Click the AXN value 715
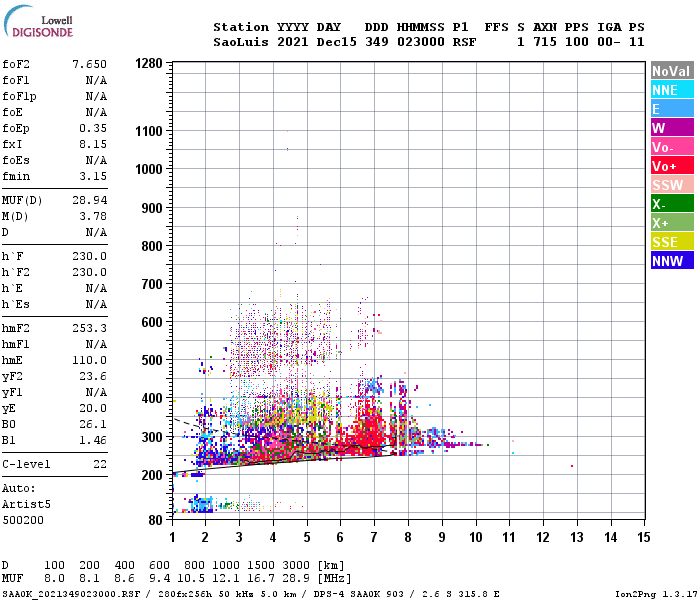700x600 pixels. tap(545, 42)
